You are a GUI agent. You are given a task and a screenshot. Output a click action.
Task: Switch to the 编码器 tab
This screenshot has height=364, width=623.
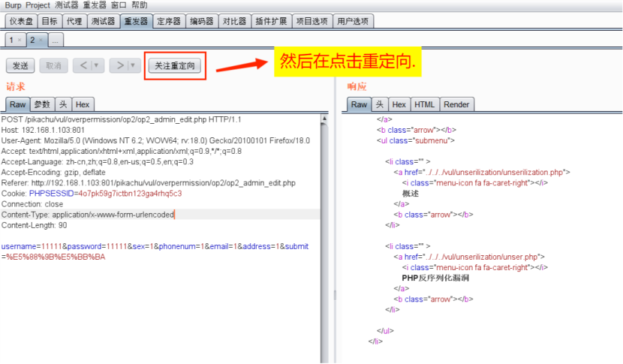point(202,21)
